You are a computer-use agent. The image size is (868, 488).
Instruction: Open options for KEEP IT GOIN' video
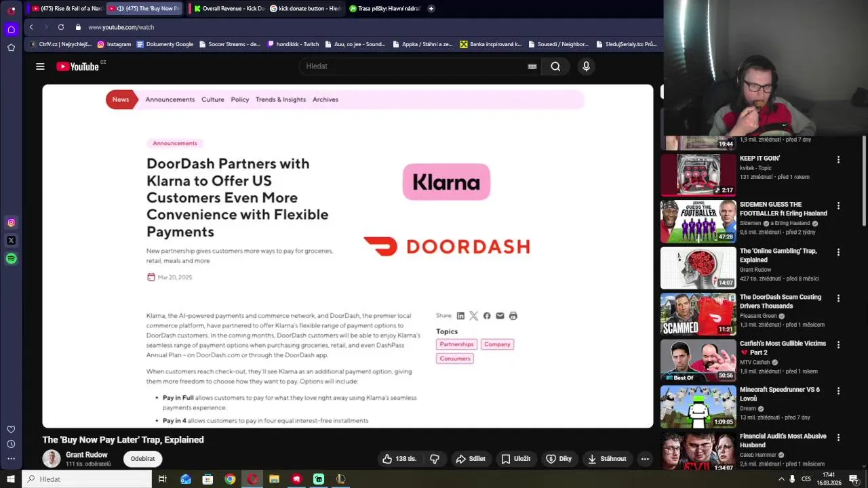click(x=838, y=160)
